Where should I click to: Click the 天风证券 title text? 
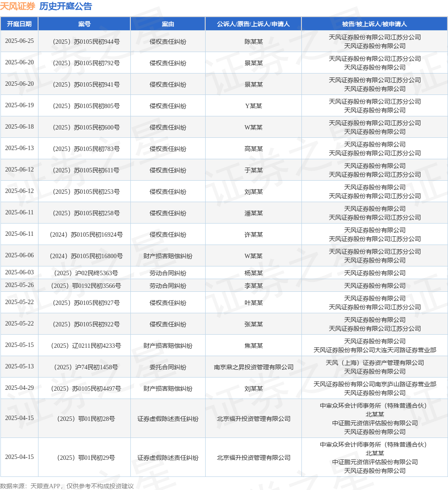point(17,6)
